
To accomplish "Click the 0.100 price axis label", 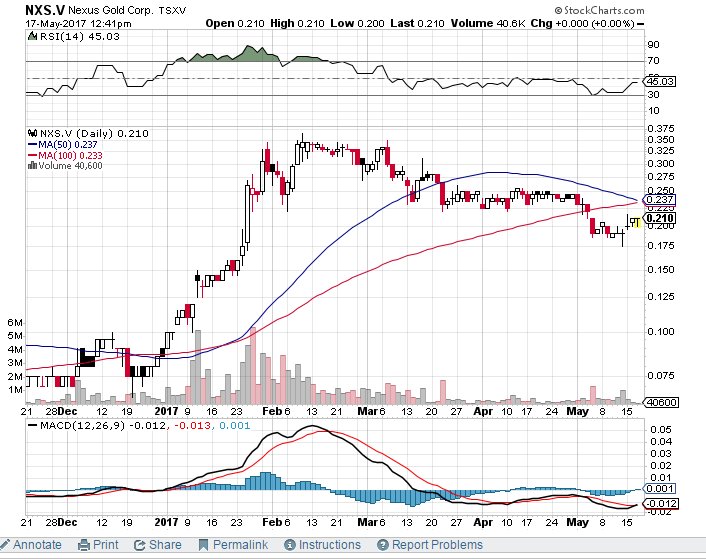I will (x=661, y=332).
